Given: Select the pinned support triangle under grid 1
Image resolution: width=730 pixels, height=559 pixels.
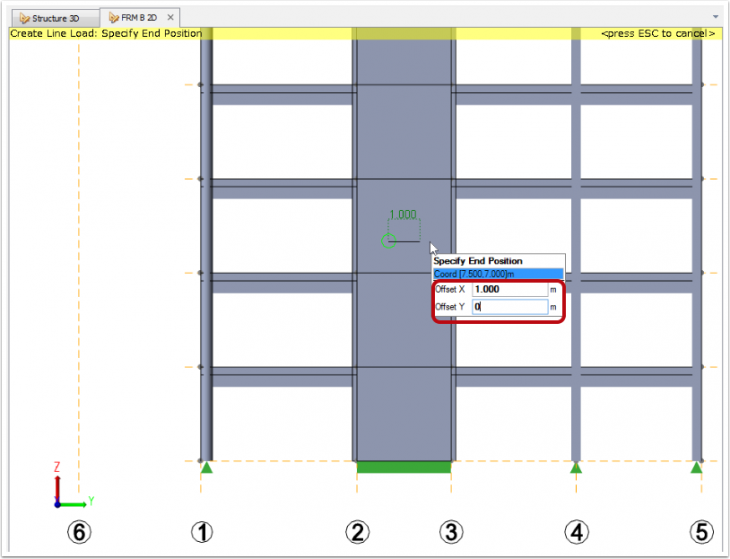Looking at the screenshot, I should point(207,467).
